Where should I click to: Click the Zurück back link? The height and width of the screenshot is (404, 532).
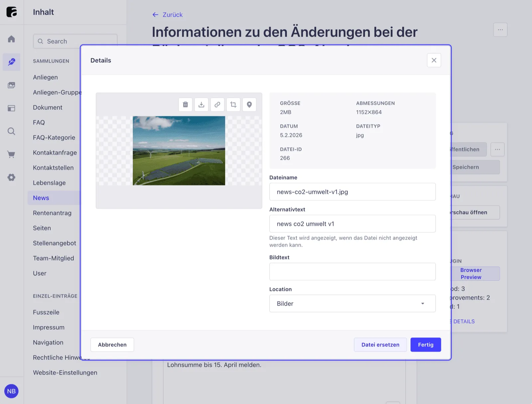[x=168, y=15]
